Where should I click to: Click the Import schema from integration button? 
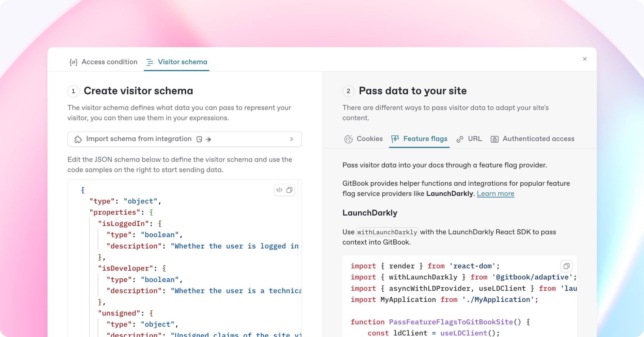(x=184, y=139)
